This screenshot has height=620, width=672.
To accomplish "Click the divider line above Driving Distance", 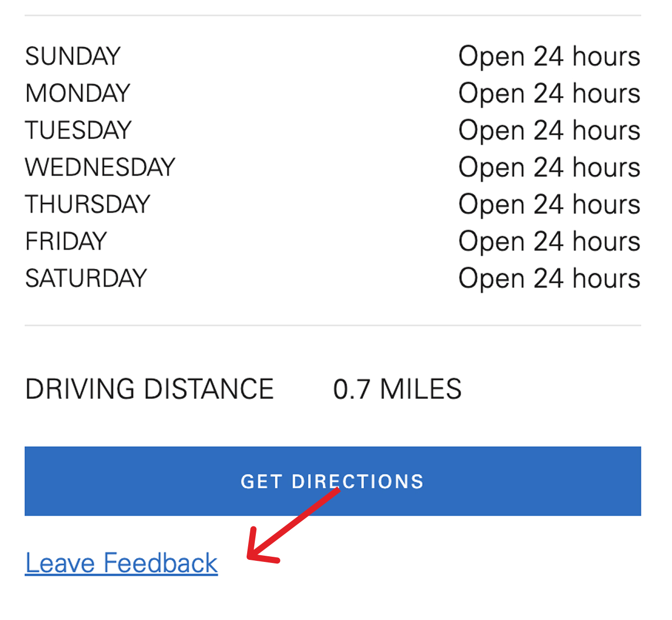I will [332, 325].
